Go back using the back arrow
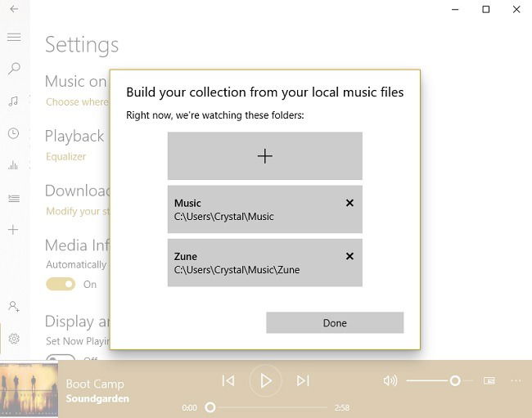Screen dimensions: 532x418 click(14, 9)
